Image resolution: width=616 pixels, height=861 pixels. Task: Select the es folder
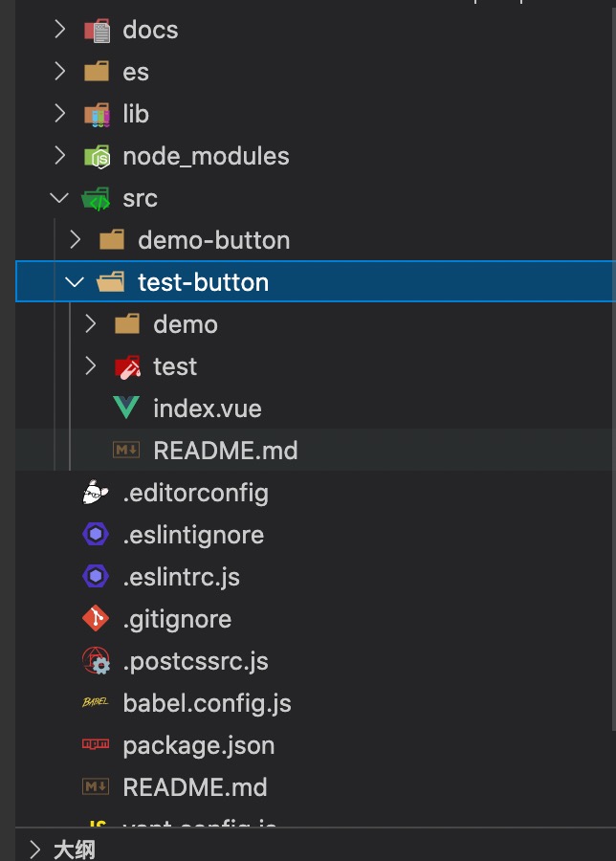[x=136, y=72]
